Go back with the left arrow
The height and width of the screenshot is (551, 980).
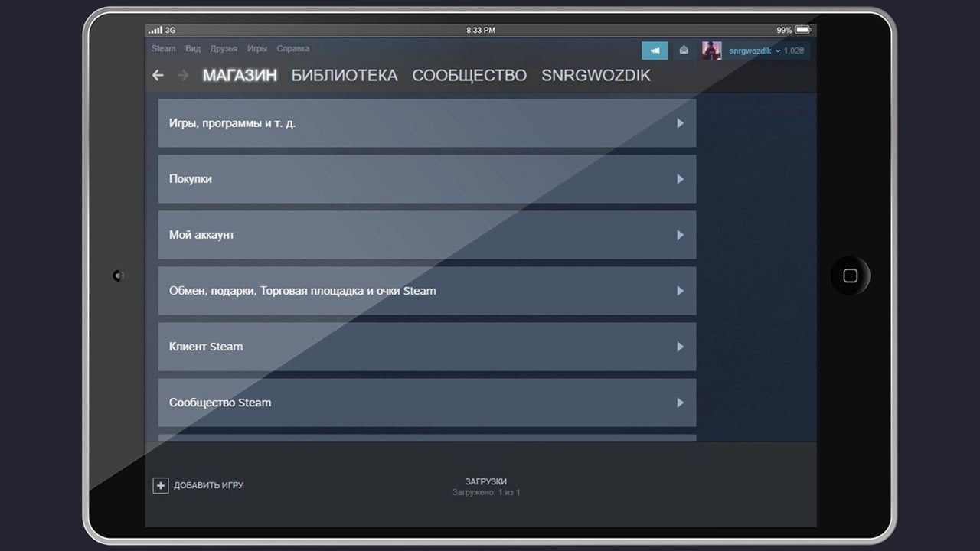[x=158, y=75]
